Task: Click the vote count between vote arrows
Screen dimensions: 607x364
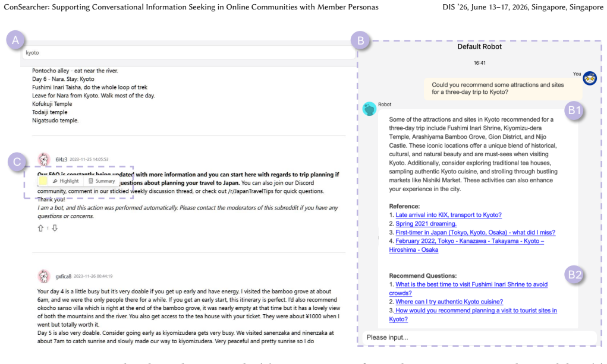Action: click(48, 228)
